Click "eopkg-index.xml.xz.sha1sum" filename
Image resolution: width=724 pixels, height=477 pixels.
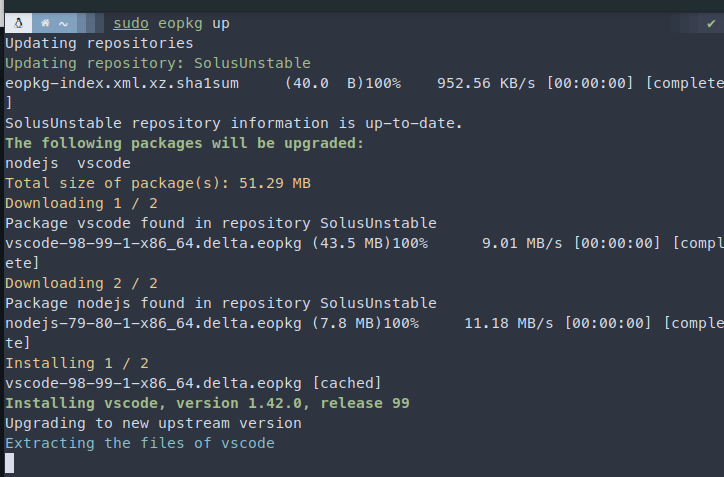[122, 83]
